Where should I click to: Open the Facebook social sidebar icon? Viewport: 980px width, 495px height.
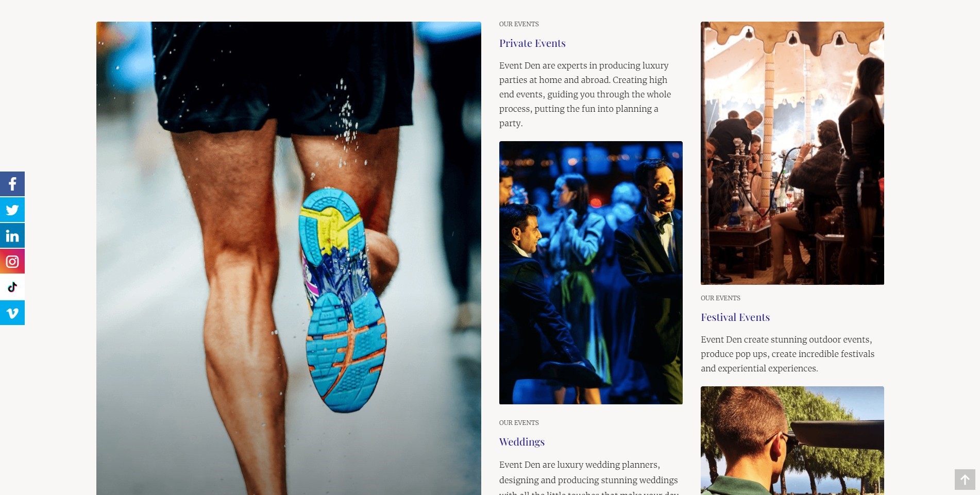coord(12,184)
